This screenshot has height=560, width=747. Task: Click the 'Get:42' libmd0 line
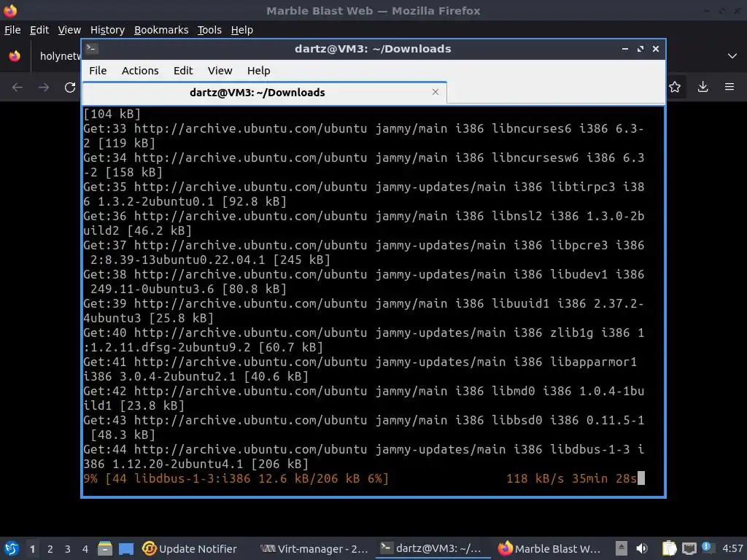[x=363, y=398]
